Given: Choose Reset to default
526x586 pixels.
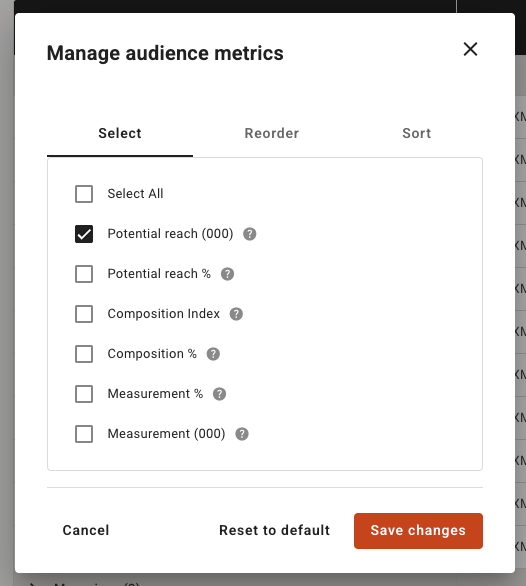Looking at the screenshot, I should tap(274, 530).
